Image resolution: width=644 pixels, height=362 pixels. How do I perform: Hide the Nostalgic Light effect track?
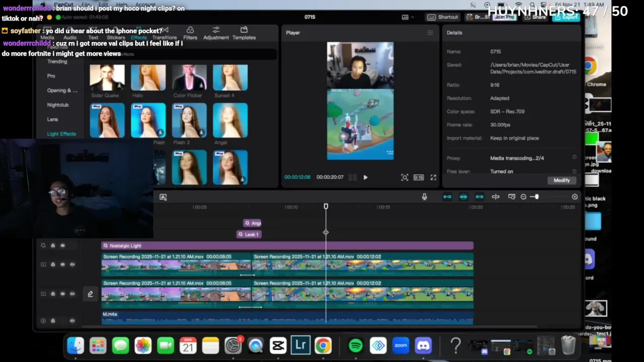click(63, 246)
